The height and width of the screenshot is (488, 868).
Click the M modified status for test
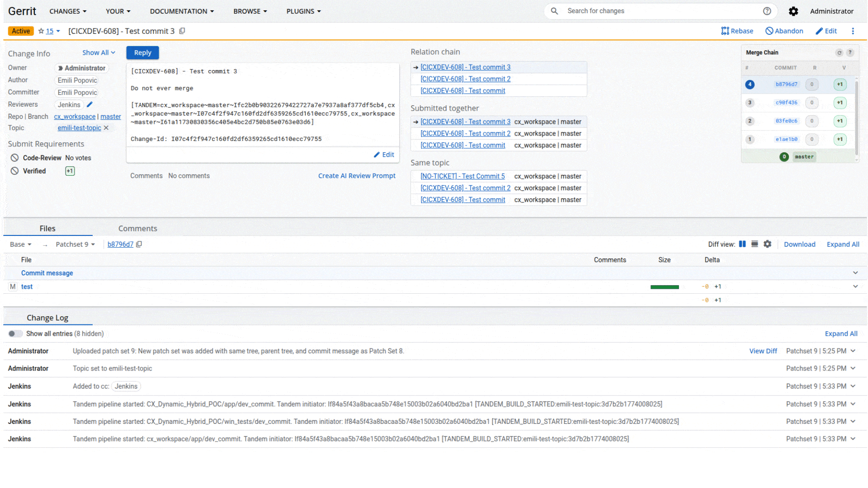(x=13, y=286)
